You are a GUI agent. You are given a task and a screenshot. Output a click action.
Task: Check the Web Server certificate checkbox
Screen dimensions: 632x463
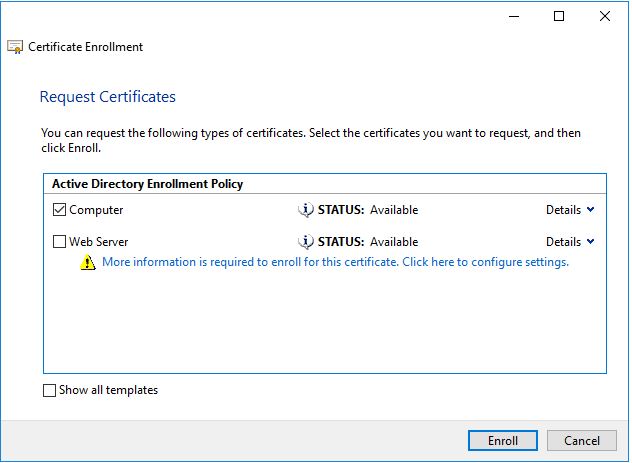60,242
